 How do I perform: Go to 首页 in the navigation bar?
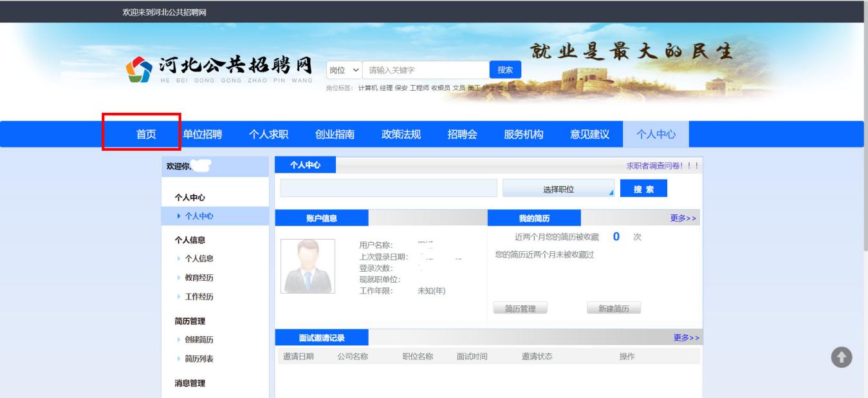pyautogui.click(x=146, y=134)
